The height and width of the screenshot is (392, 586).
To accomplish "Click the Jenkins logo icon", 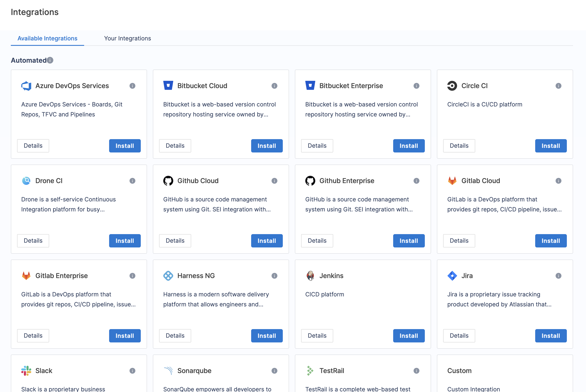I will point(310,276).
